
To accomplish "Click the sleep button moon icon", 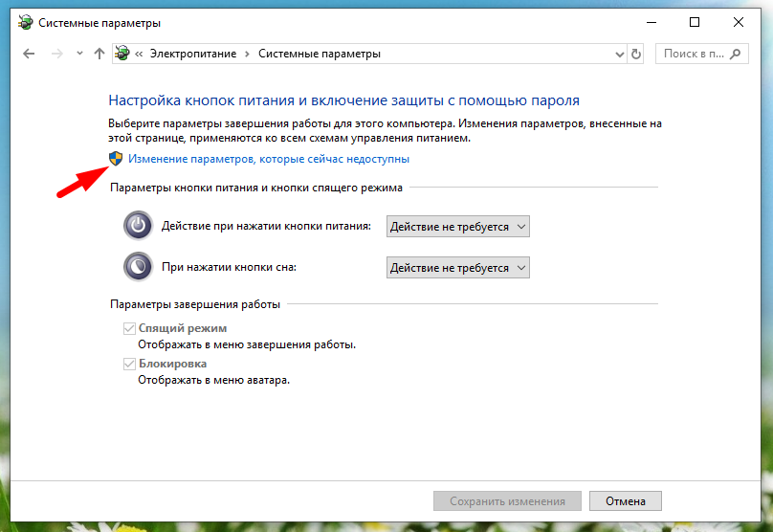I will (138, 267).
